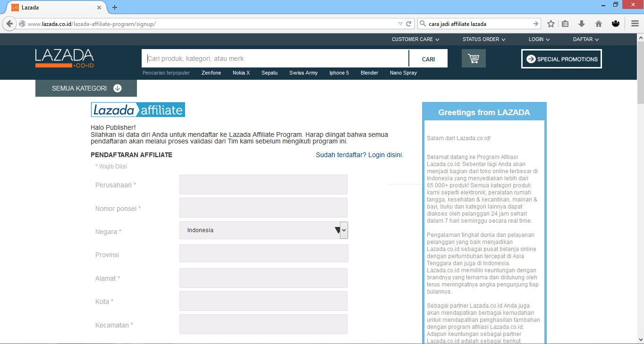Click the 'Greetings from LAZADA' heading

[x=484, y=112]
